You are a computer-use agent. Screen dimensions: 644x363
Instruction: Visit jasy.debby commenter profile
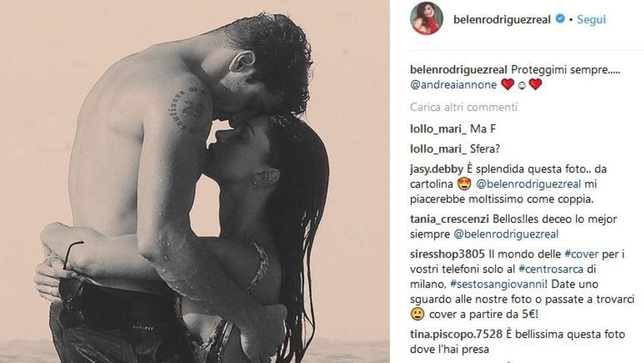[437, 169]
